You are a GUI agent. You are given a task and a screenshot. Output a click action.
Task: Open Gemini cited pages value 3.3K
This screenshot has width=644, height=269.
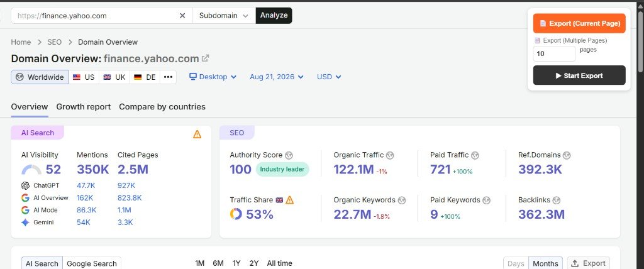[125, 222]
